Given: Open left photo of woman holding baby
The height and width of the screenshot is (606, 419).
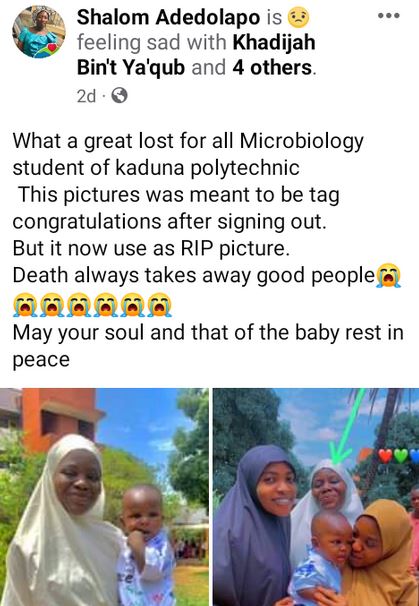Looking at the screenshot, I should pyautogui.click(x=104, y=497).
